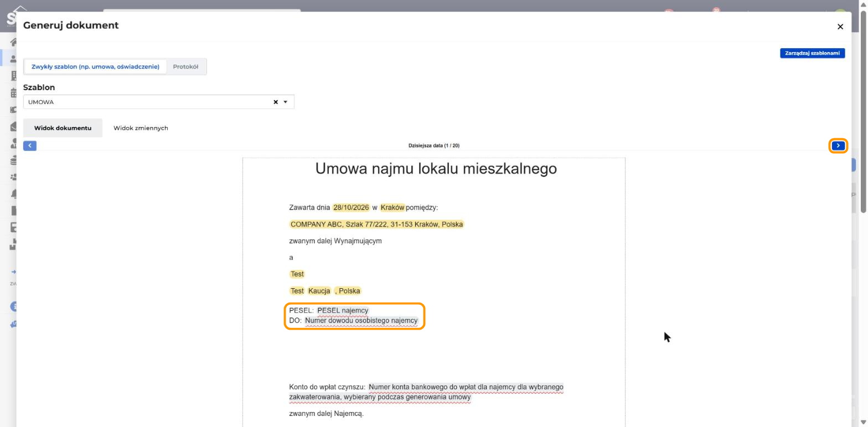Open the Szablon combo box showing UMOWA
This screenshot has height=427, width=868.
158,102
